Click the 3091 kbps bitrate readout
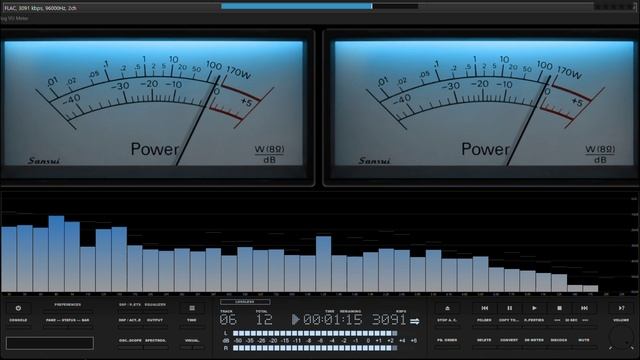This screenshot has height=360, width=640. 389,320
